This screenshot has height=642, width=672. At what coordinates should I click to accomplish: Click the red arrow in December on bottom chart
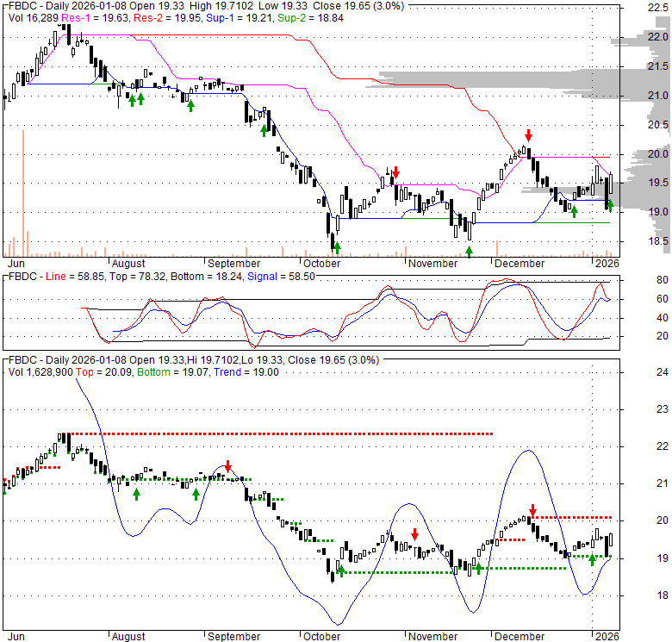tap(532, 510)
